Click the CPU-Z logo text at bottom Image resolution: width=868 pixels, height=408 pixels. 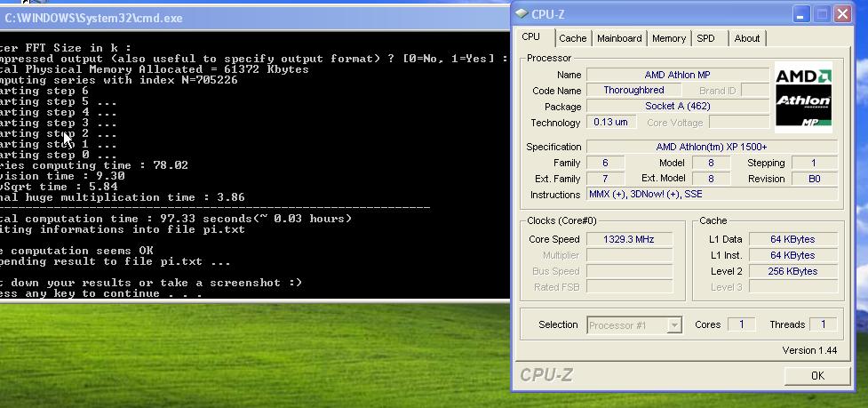point(545,375)
